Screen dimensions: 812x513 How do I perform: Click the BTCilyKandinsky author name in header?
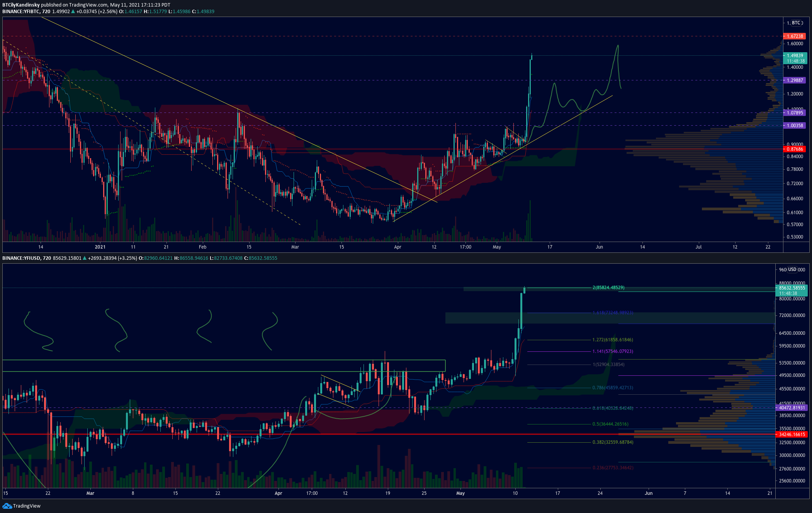click(x=21, y=5)
